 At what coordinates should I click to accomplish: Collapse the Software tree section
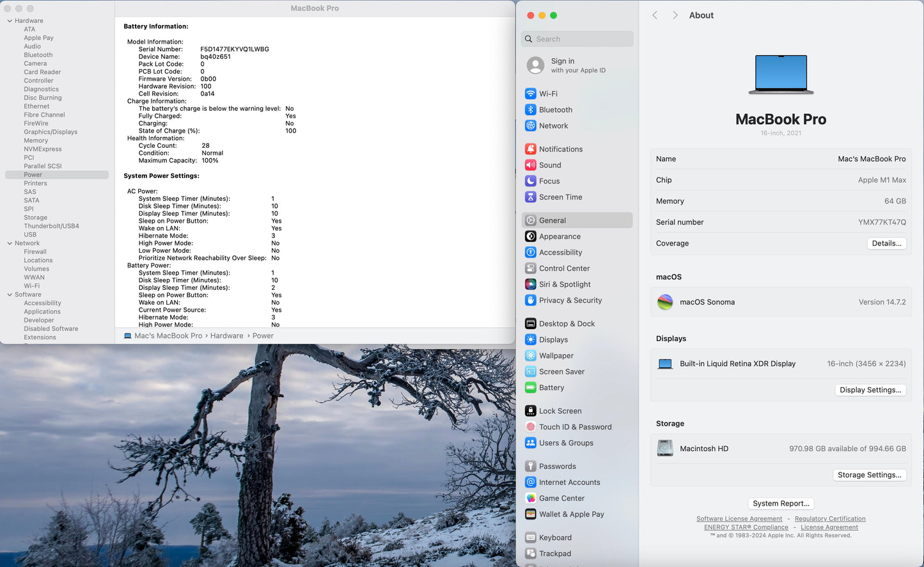(10, 295)
